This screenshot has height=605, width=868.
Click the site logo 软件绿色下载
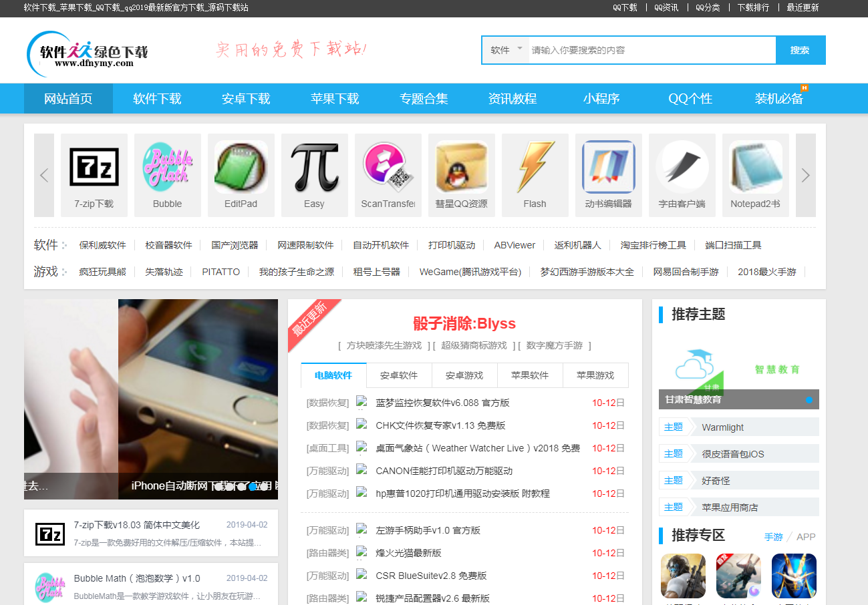88,52
